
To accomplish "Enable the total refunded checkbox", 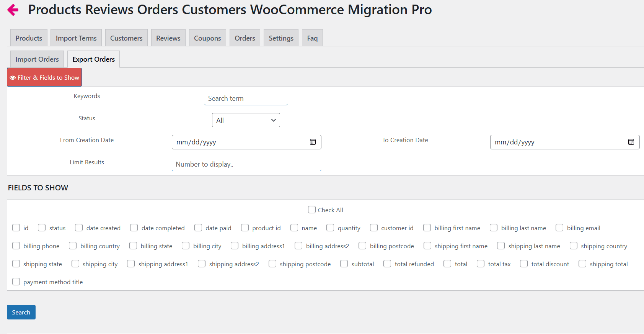I will click(387, 264).
